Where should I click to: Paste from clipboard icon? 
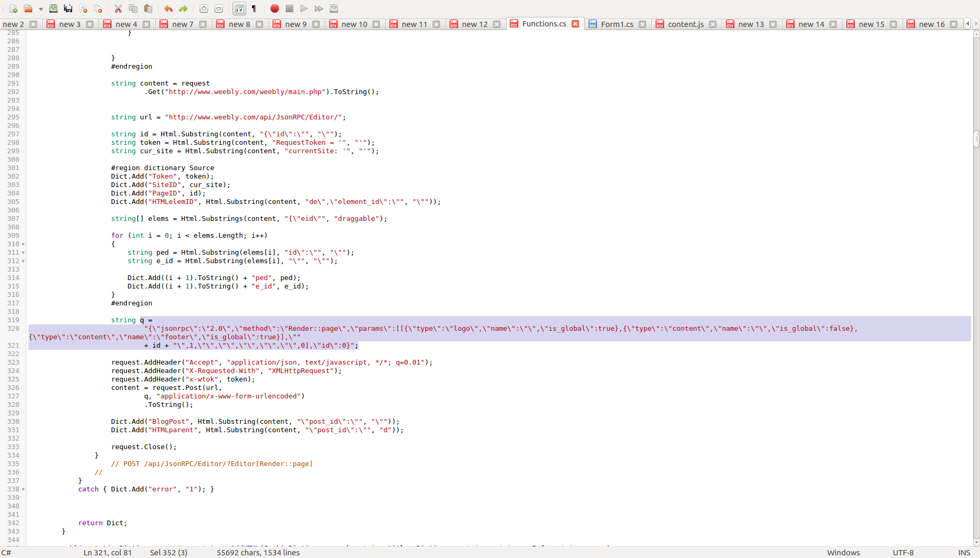click(148, 8)
